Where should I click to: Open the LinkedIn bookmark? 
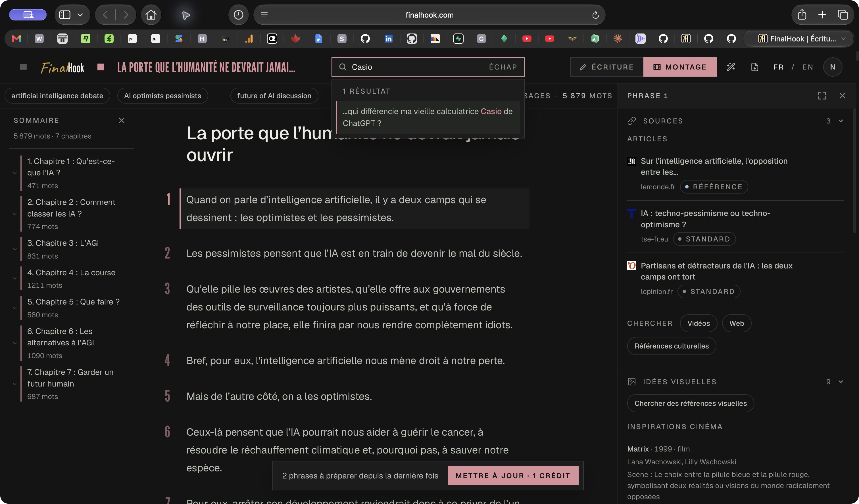[388, 39]
